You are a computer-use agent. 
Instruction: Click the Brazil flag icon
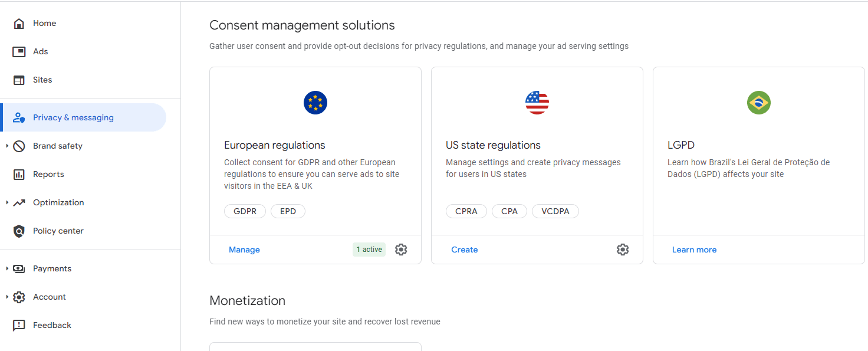click(759, 103)
